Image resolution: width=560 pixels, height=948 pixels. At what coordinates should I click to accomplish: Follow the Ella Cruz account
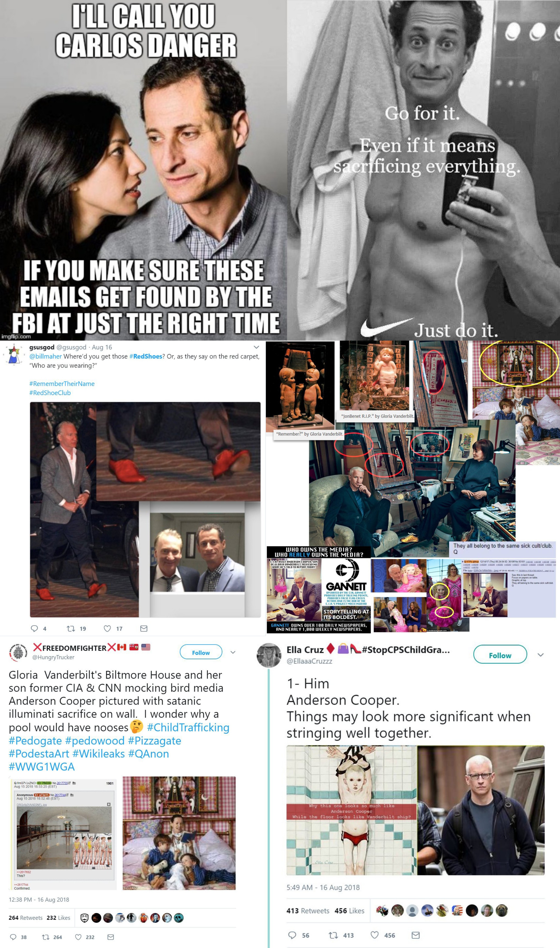point(500,656)
